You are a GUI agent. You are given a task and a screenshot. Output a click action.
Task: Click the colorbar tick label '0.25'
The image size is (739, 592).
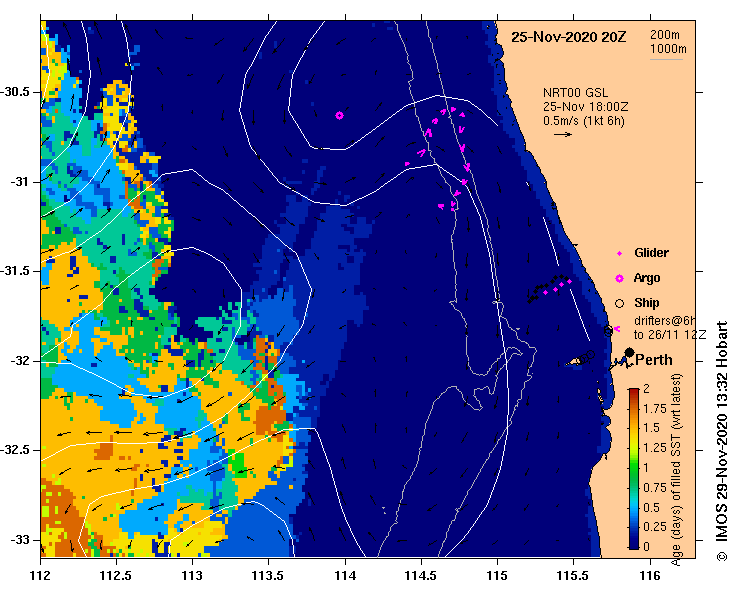point(655,526)
